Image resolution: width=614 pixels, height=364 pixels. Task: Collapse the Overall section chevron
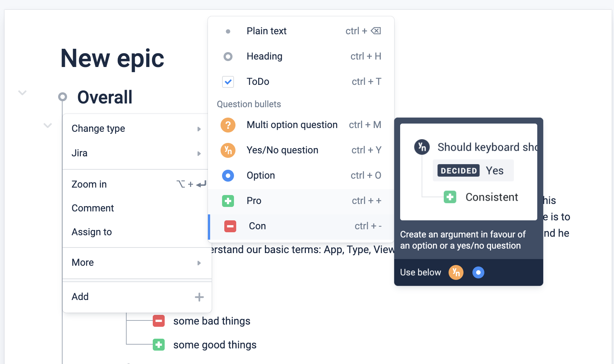click(x=22, y=93)
